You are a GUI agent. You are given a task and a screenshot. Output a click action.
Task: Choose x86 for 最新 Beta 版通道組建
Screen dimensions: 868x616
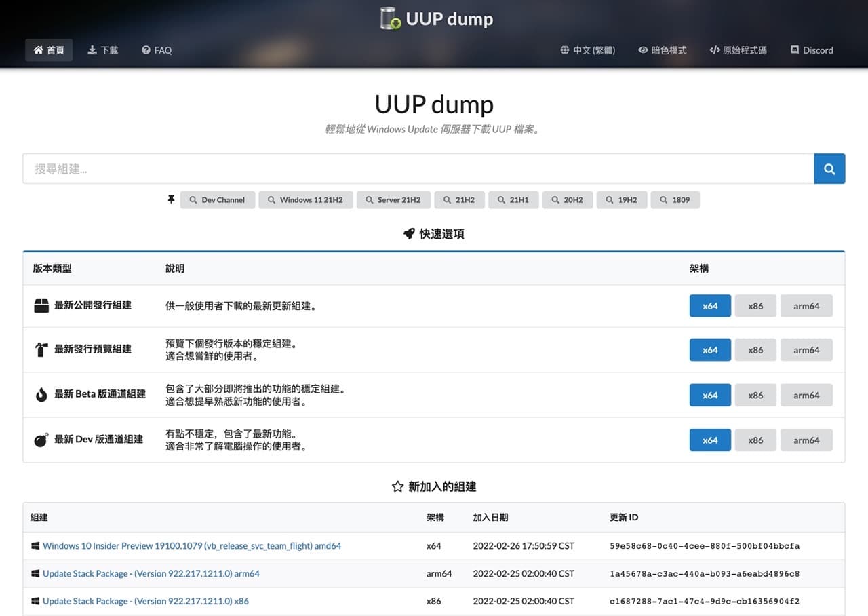(x=755, y=396)
